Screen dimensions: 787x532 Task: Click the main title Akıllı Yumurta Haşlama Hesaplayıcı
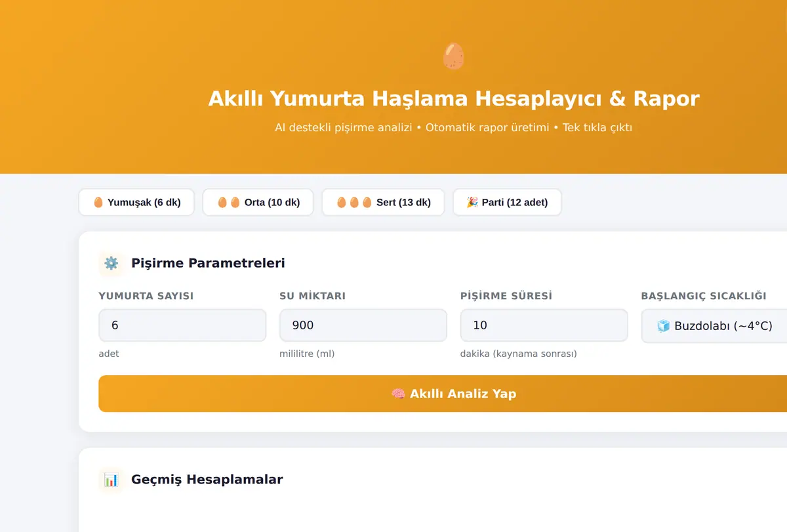point(453,98)
